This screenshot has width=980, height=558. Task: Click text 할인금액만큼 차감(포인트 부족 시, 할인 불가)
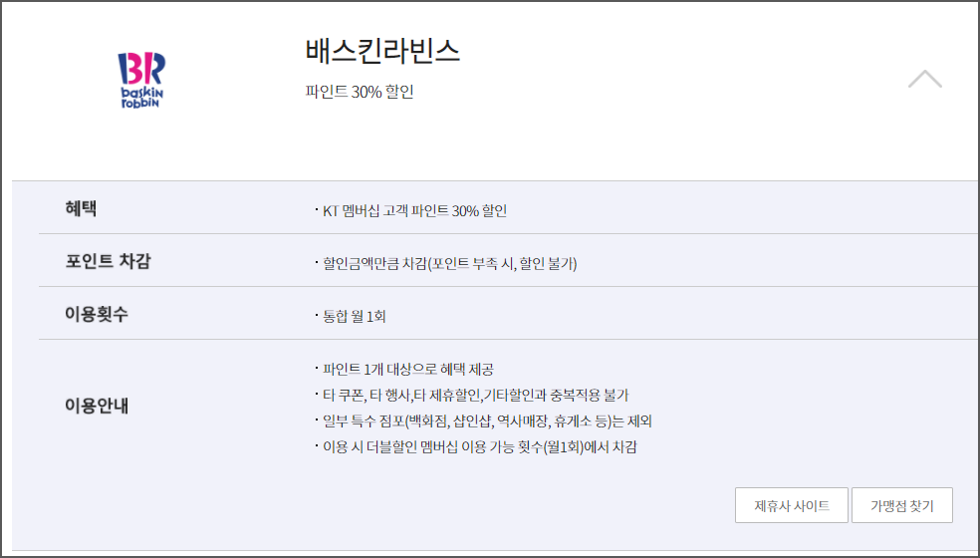tap(449, 263)
